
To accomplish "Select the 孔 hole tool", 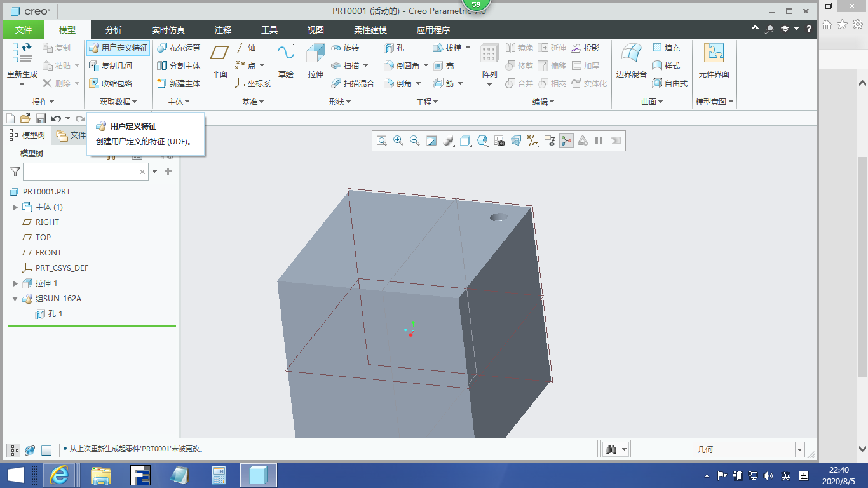I will [x=394, y=48].
